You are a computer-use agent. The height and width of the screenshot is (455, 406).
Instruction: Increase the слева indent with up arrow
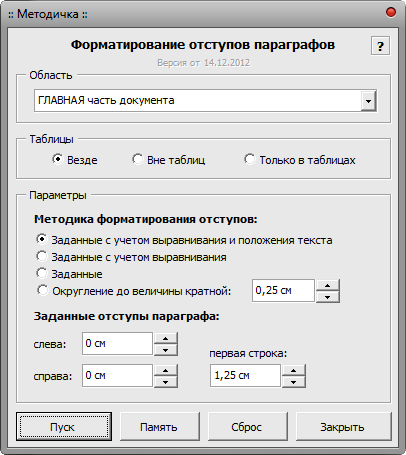(166, 338)
